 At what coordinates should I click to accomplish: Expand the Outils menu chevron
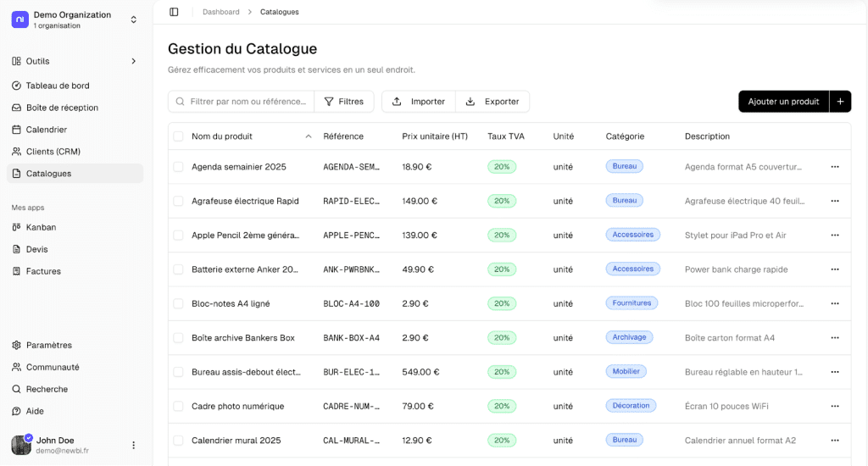coord(133,61)
